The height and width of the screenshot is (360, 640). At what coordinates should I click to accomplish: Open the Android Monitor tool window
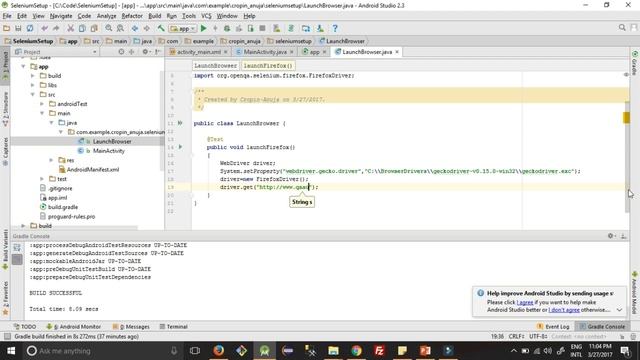tap(73, 327)
